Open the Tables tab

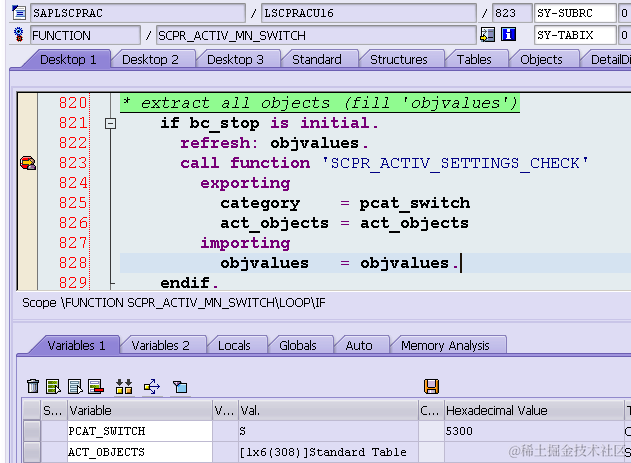[474, 60]
